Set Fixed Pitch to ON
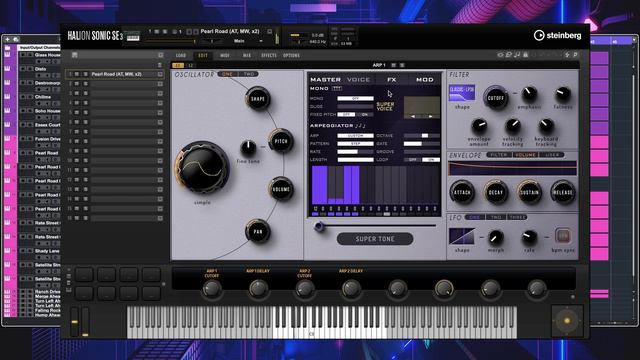This screenshot has height=360, width=640. pyautogui.click(x=364, y=115)
